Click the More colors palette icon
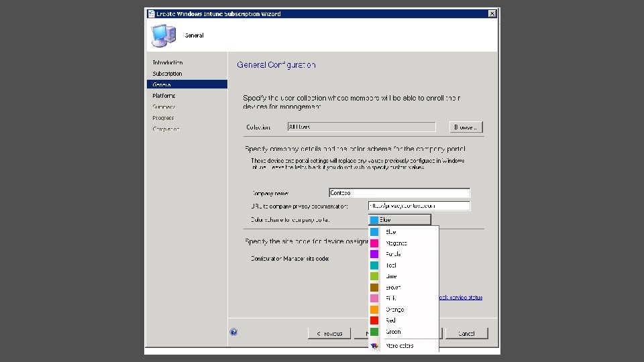 (374, 346)
